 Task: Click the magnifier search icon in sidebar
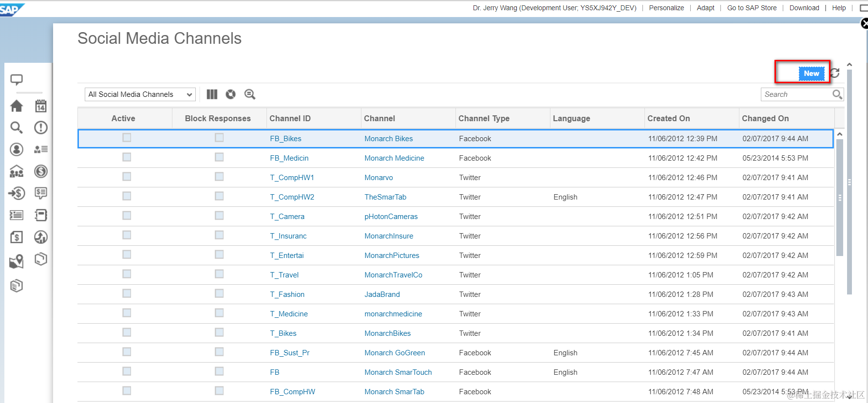click(x=17, y=128)
